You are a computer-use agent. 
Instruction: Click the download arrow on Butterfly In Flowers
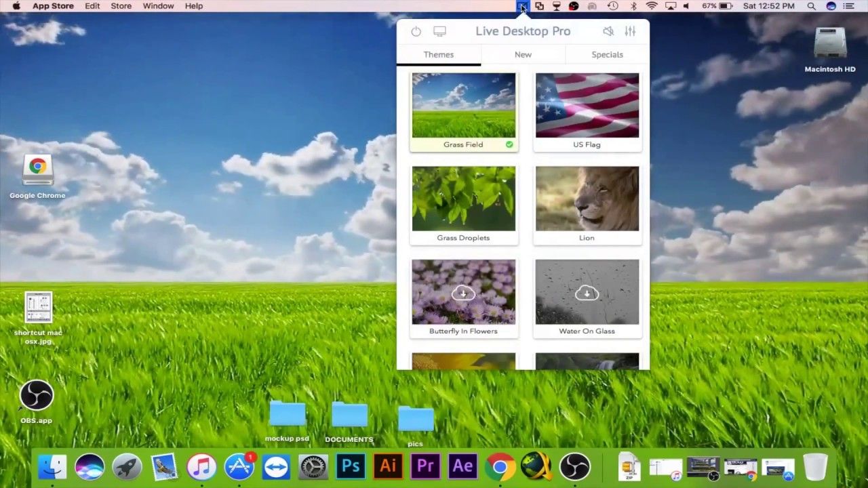coord(463,293)
